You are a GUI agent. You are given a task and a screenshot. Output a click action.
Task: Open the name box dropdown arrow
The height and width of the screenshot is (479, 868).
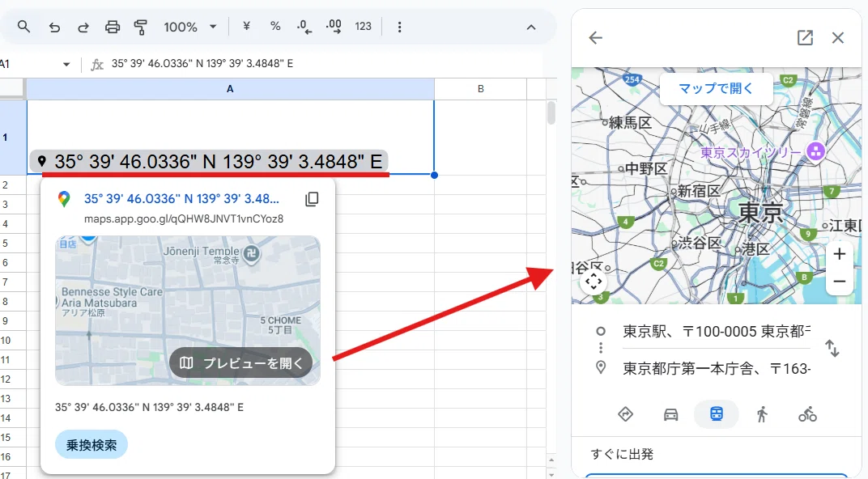(66, 64)
